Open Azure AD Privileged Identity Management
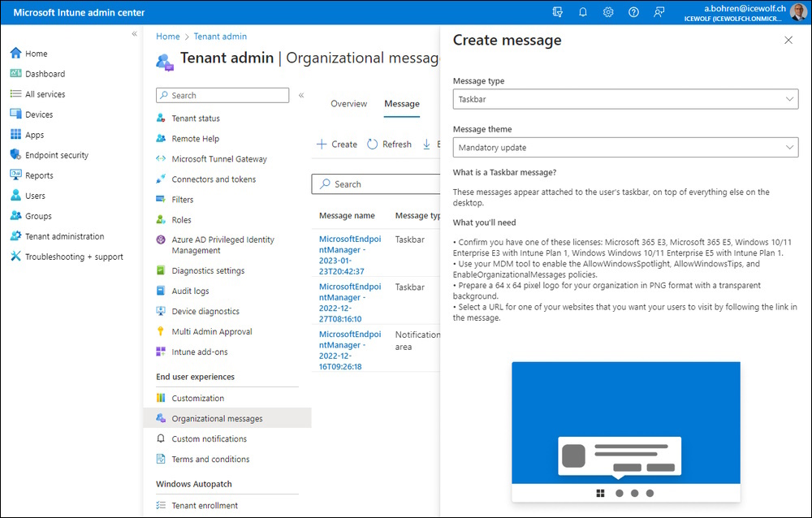812x518 pixels. [x=223, y=245]
